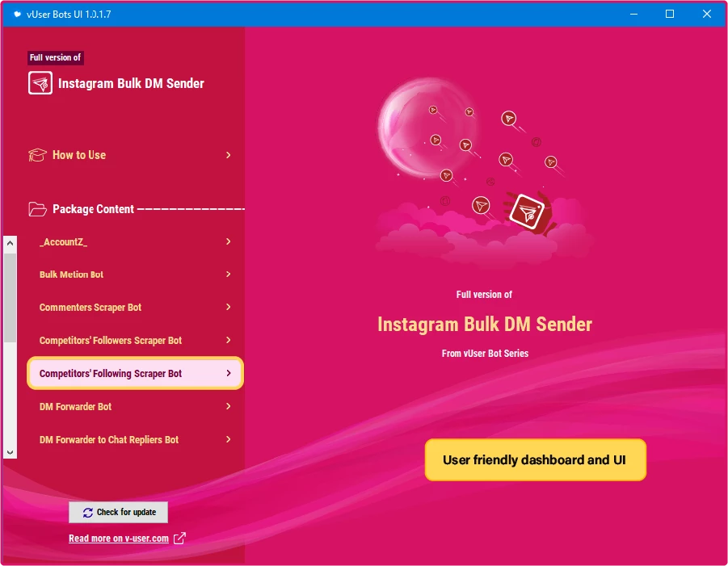Click the refresh icon in Check for update
Image resolution: width=728 pixels, height=566 pixels.
click(88, 512)
